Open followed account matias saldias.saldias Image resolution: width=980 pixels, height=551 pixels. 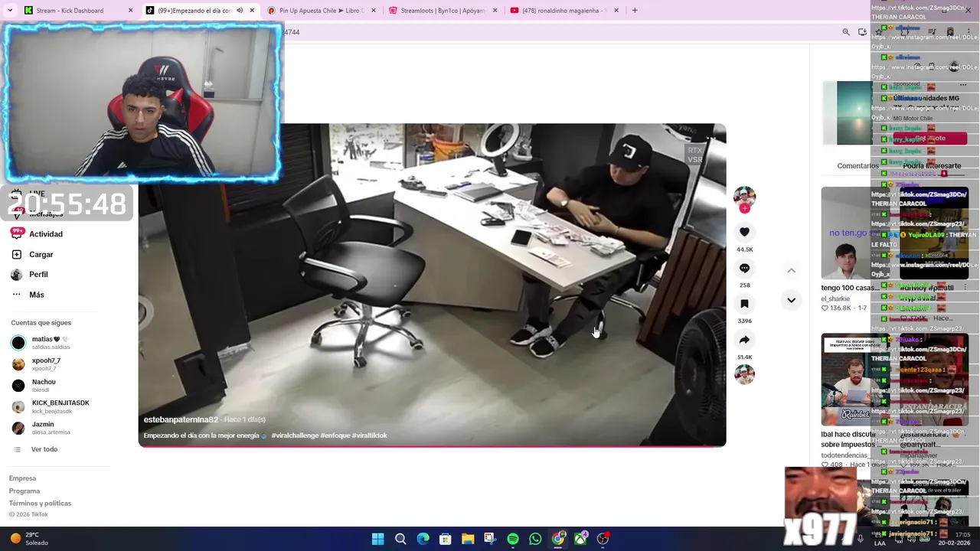[51, 343]
